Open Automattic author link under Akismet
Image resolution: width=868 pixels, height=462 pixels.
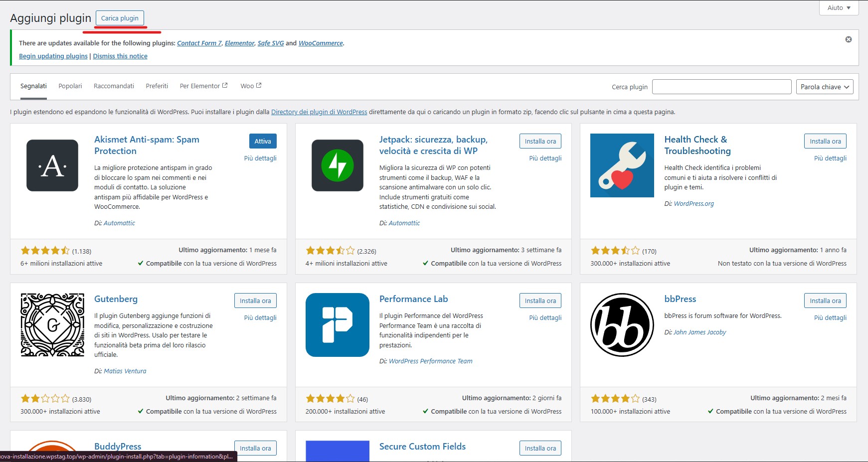click(119, 223)
